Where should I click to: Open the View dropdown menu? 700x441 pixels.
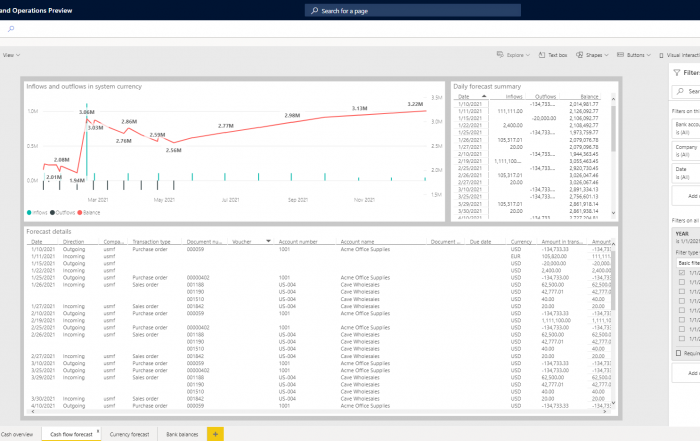tap(11, 55)
